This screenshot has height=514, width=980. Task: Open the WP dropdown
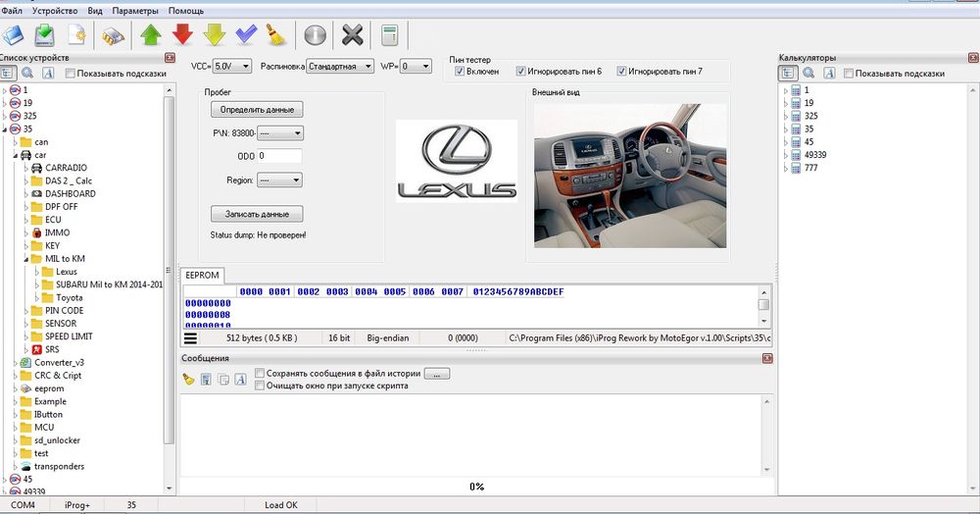[416, 66]
